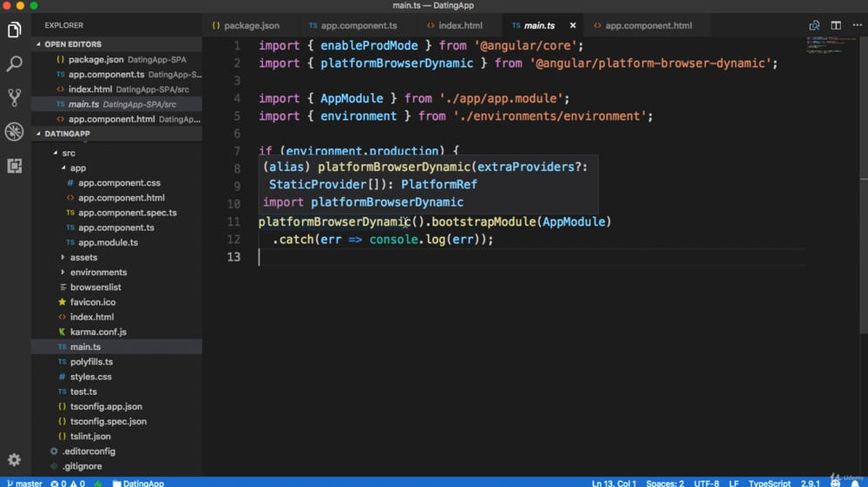Screen dimensions: 868x487
Task: Open the Source Control view
Action: click(x=15, y=97)
